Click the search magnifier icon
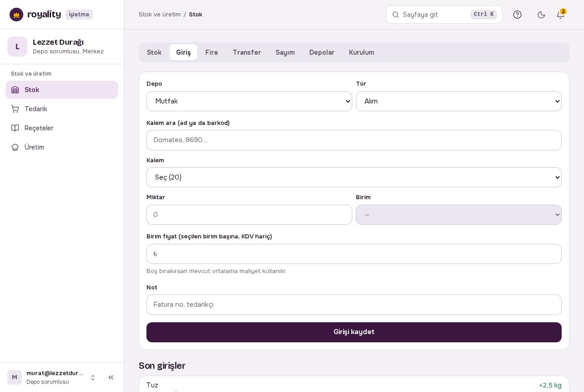Screen dimensions: 584x392 [396, 15]
